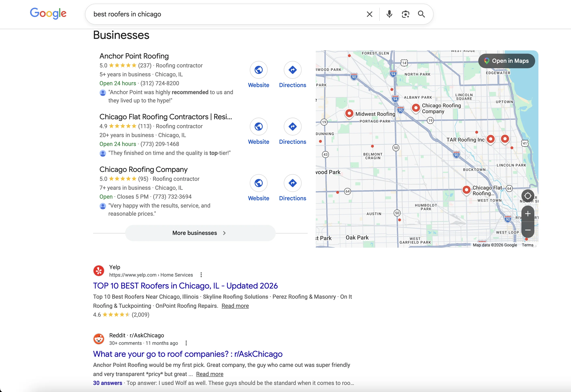Click the Businesses heading
The height and width of the screenshot is (392, 571).
click(x=121, y=35)
